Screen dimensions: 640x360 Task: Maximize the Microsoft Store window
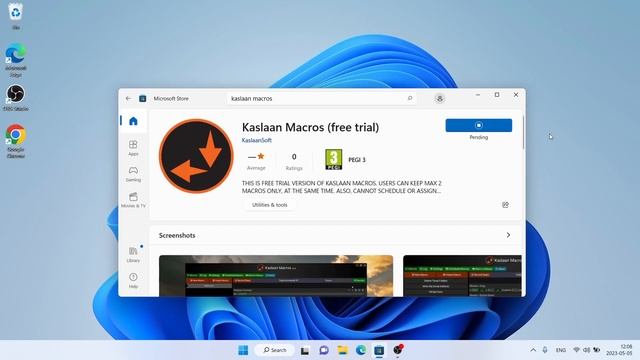(x=497, y=95)
